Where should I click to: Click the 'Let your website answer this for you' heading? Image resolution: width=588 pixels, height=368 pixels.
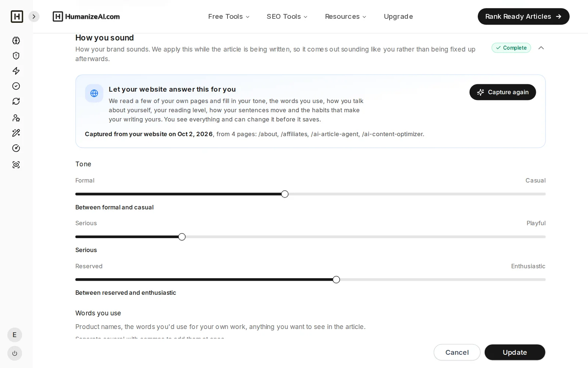[x=172, y=89]
